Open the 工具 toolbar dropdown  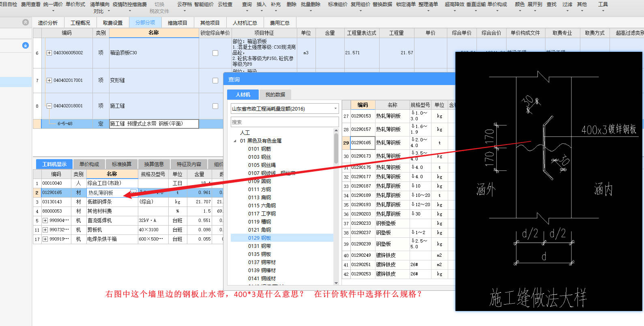click(603, 11)
